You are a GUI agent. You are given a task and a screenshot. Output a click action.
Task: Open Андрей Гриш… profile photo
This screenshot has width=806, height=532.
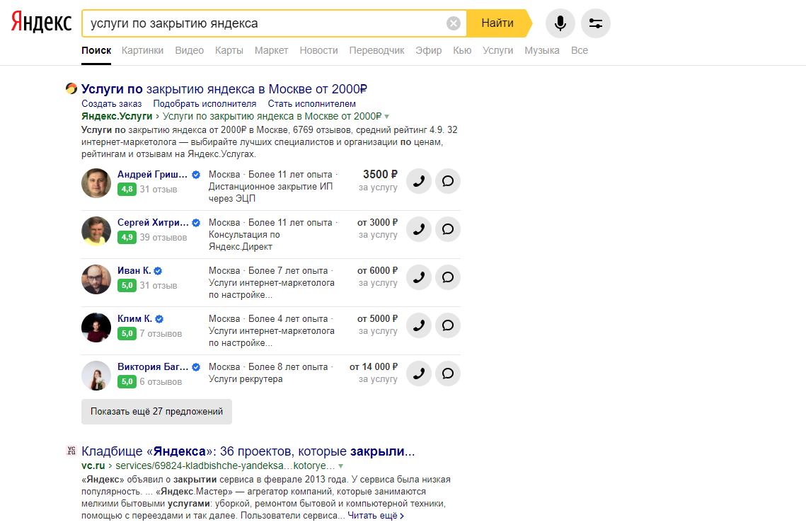96,183
